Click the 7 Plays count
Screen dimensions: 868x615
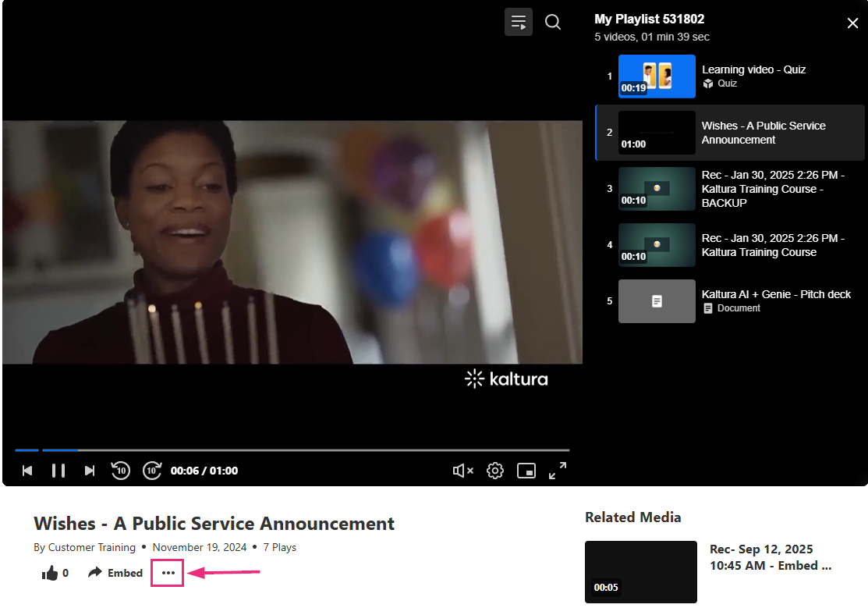[279, 547]
